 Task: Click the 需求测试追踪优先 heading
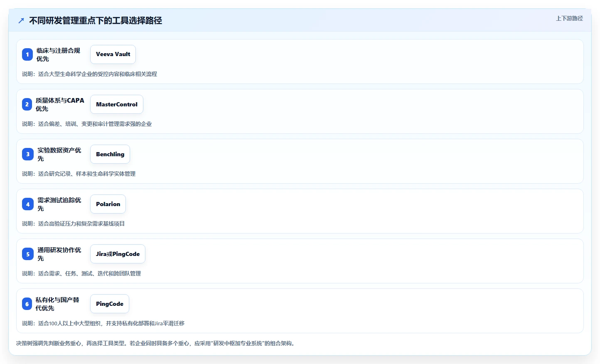59,204
